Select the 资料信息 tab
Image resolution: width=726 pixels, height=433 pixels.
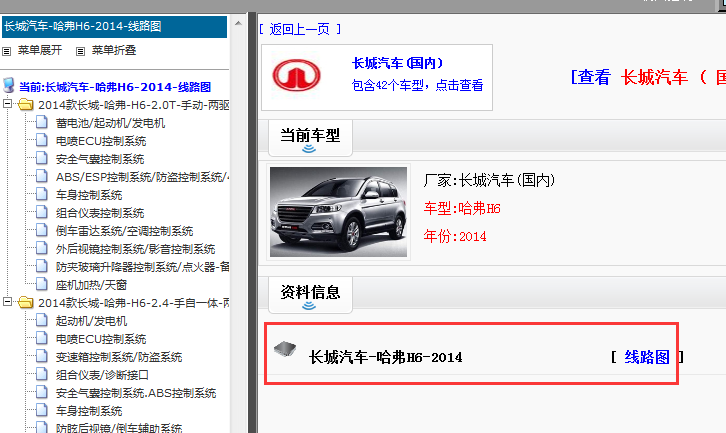(x=310, y=295)
